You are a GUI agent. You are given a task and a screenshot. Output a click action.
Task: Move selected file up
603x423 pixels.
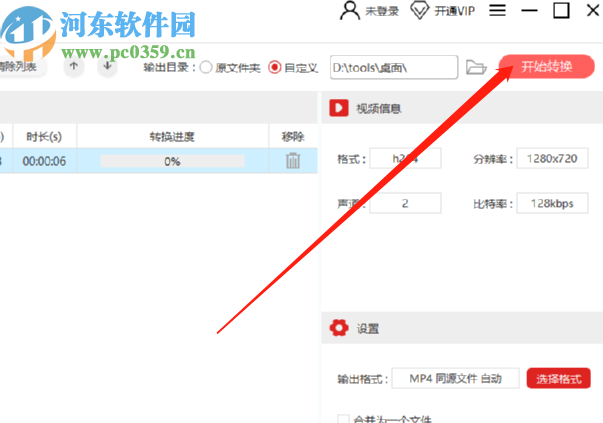point(74,66)
